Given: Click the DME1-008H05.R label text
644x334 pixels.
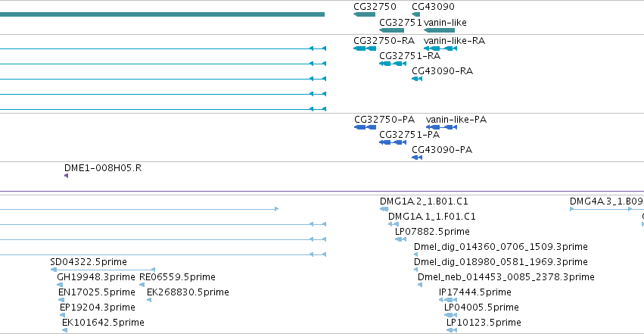Looking at the screenshot, I should [103, 168].
